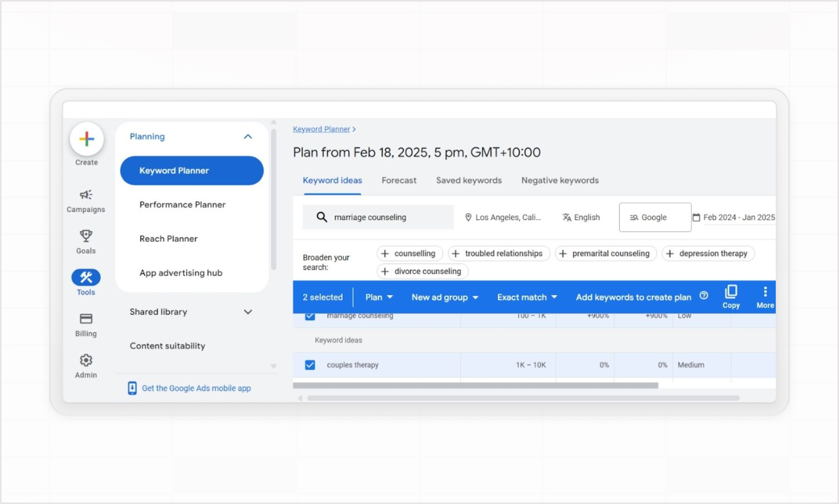Click the search magnifier icon
This screenshot has width=839, height=504.
click(x=322, y=217)
